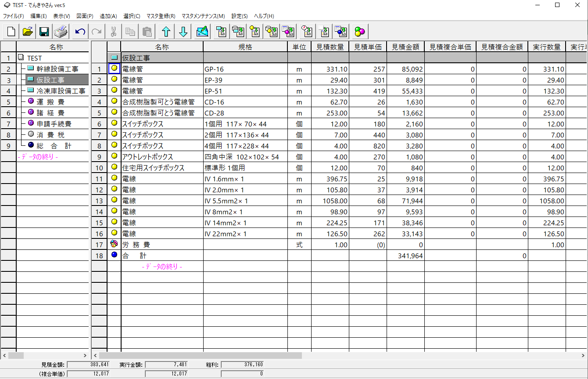Open the drawing ruler-and-pencil icon
The width and height of the screenshot is (588, 379).
(202, 31)
